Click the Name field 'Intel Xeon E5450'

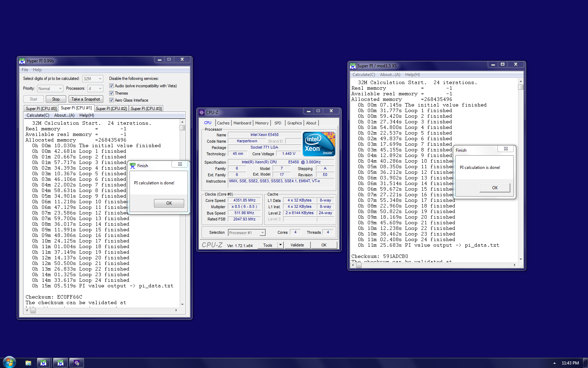coord(265,135)
